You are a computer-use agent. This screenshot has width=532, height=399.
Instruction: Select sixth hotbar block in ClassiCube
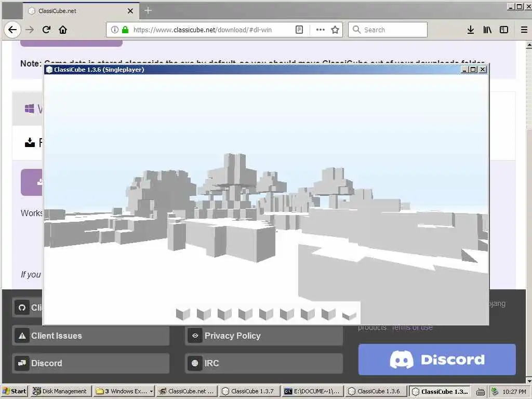pos(287,314)
